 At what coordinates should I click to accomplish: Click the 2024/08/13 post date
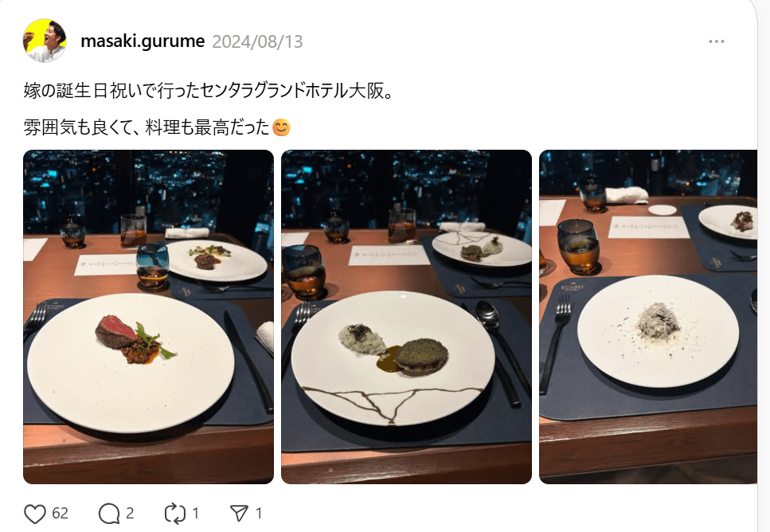pos(257,41)
